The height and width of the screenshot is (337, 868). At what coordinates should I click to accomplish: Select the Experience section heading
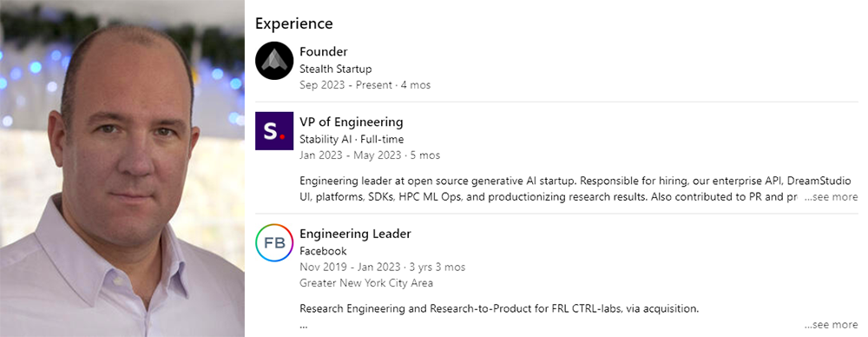(x=294, y=23)
